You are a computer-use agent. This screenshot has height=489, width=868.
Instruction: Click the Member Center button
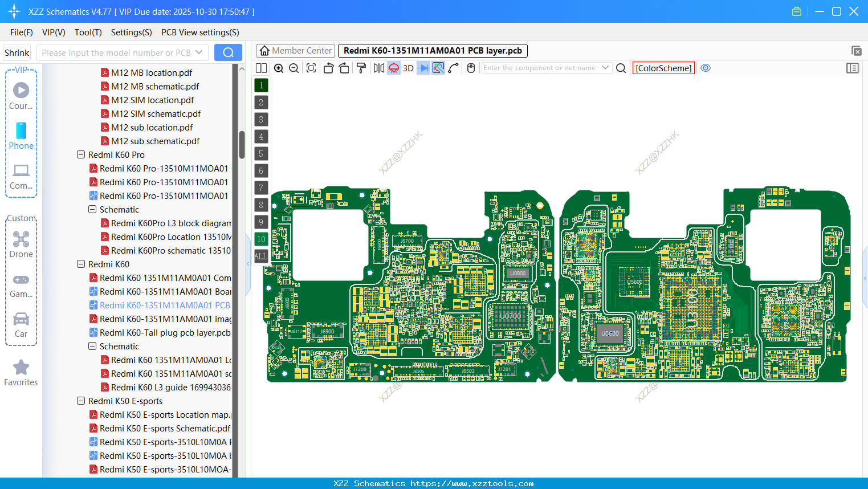tap(295, 50)
